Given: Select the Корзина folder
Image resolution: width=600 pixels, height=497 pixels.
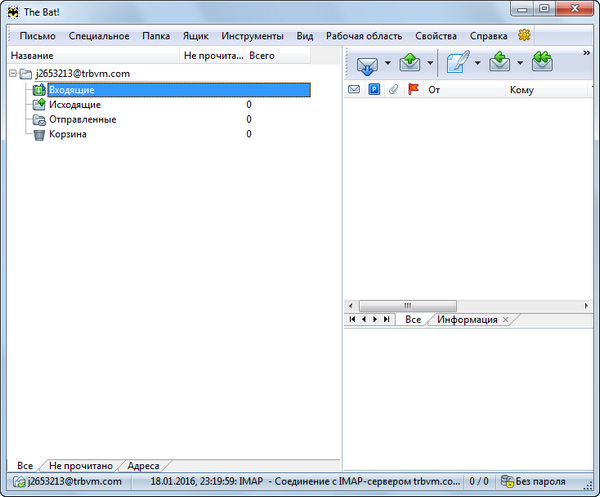Looking at the screenshot, I should click(68, 134).
